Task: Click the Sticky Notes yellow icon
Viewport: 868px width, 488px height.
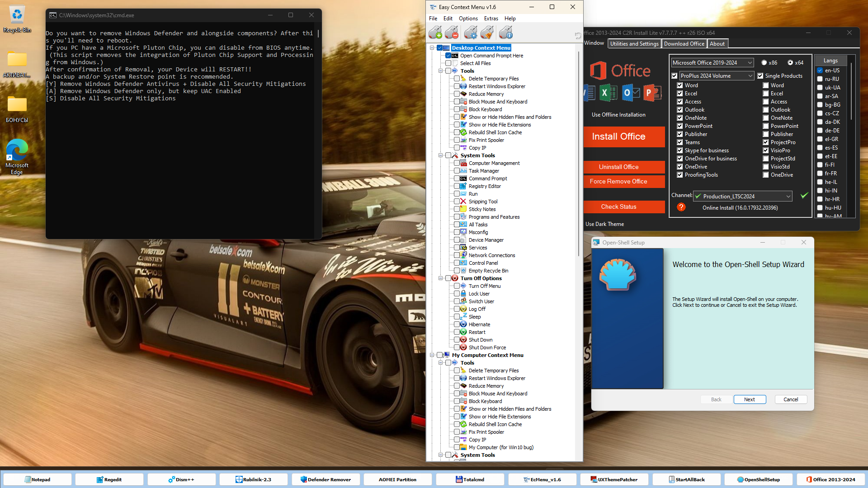Action: point(463,209)
